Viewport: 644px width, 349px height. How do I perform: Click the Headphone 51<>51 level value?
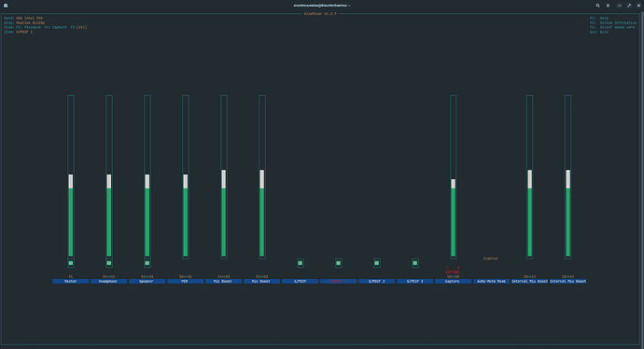[109, 277]
